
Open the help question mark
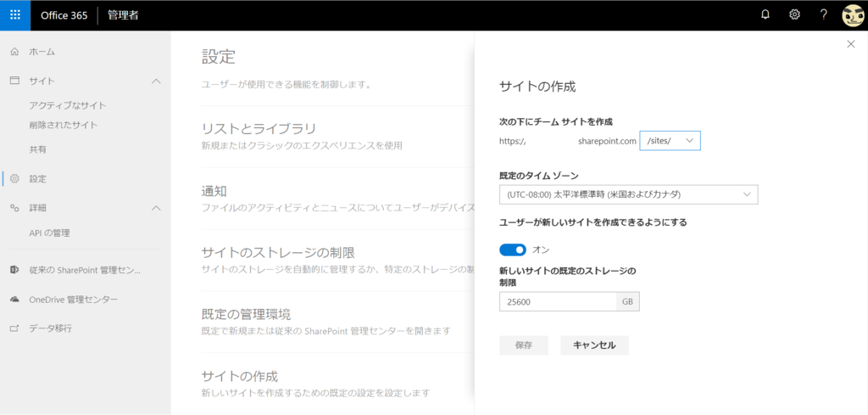(x=824, y=15)
